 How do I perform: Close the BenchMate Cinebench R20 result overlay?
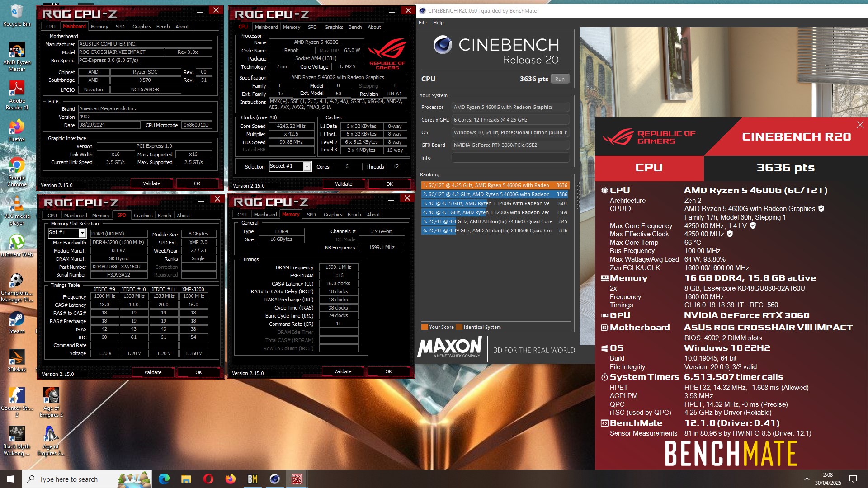point(860,125)
